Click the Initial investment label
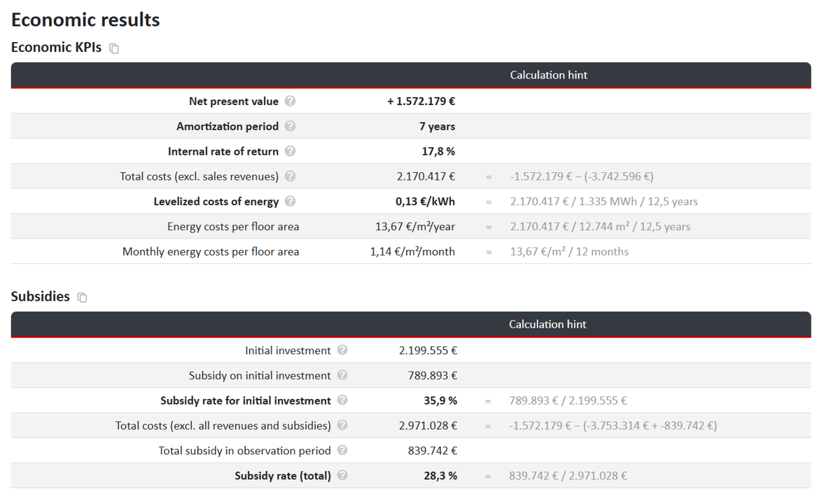This screenshot has width=824, height=504. [x=288, y=351]
